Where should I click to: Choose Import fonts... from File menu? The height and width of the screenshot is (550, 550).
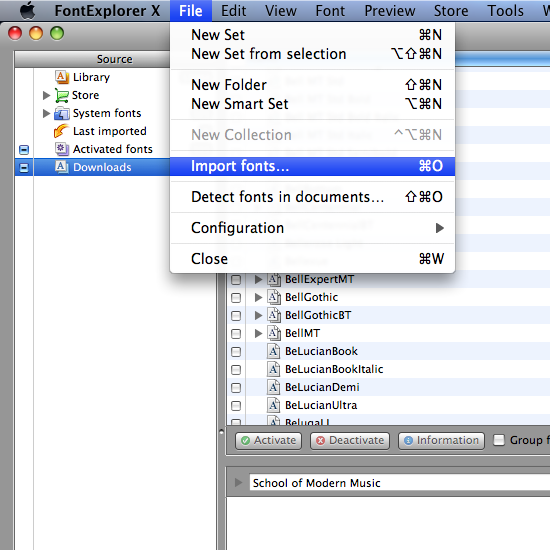click(313, 166)
